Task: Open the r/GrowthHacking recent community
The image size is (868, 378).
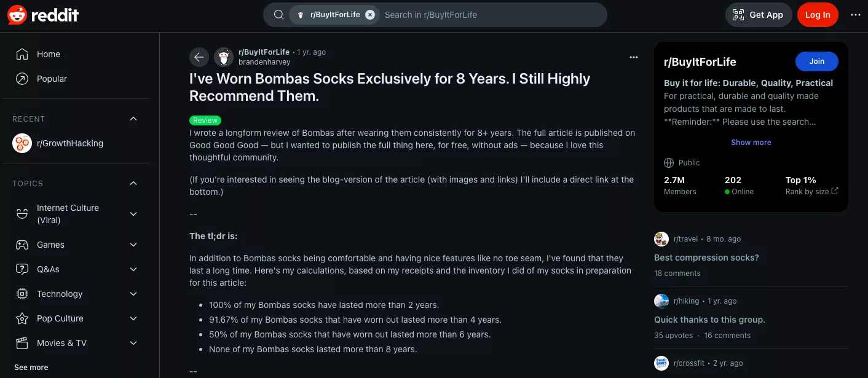Action: point(69,143)
